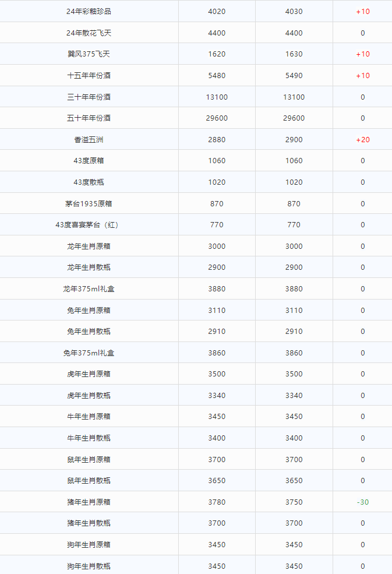Image resolution: width=392 pixels, height=574 pixels.
Task: Click the +20 change for 香溢五洲
Action: point(362,140)
